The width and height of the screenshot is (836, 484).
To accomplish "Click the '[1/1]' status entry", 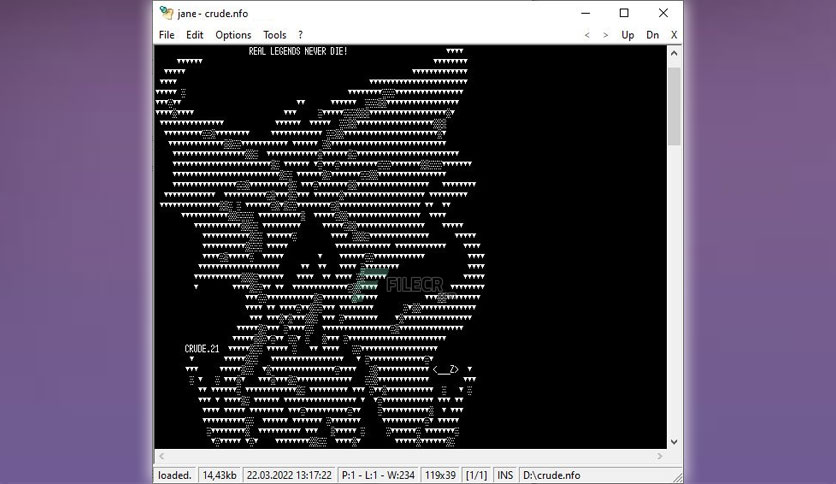I will [476, 475].
